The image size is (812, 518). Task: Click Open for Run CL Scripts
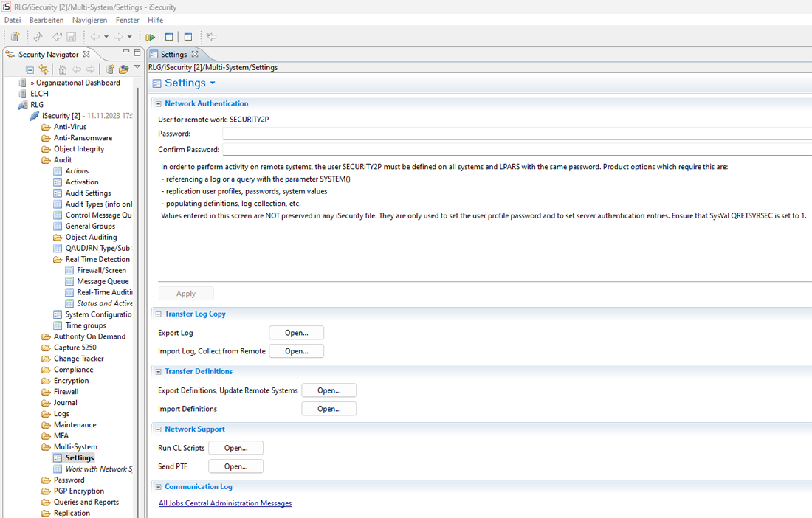coord(235,448)
